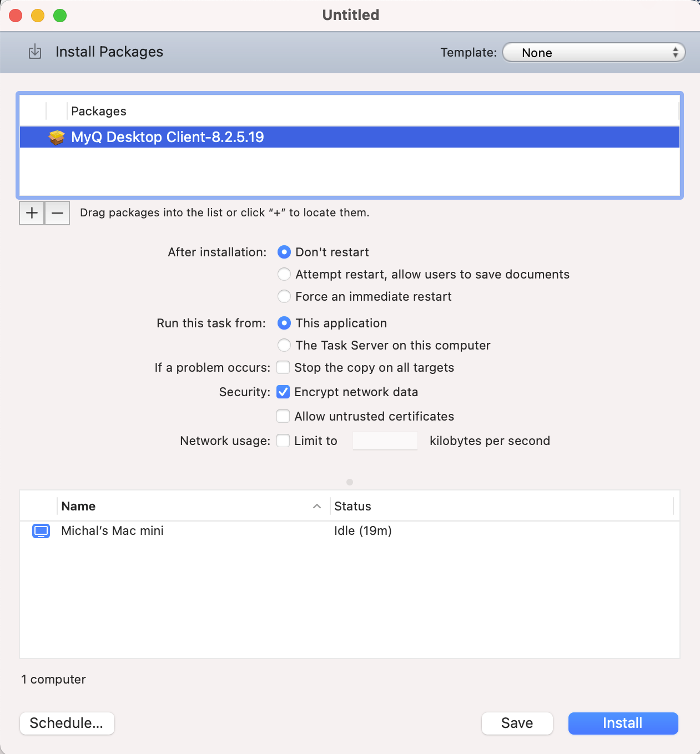Click the kilobytes per second input field
This screenshot has height=754, width=700.
pos(385,441)
